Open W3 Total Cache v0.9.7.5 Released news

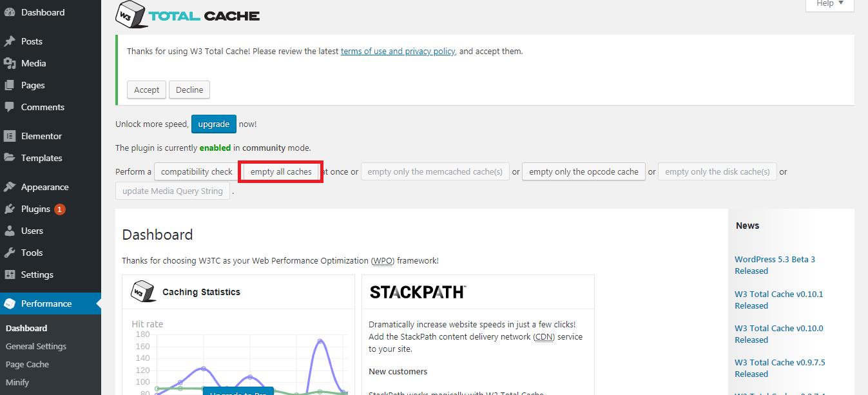tap(780, 368)
